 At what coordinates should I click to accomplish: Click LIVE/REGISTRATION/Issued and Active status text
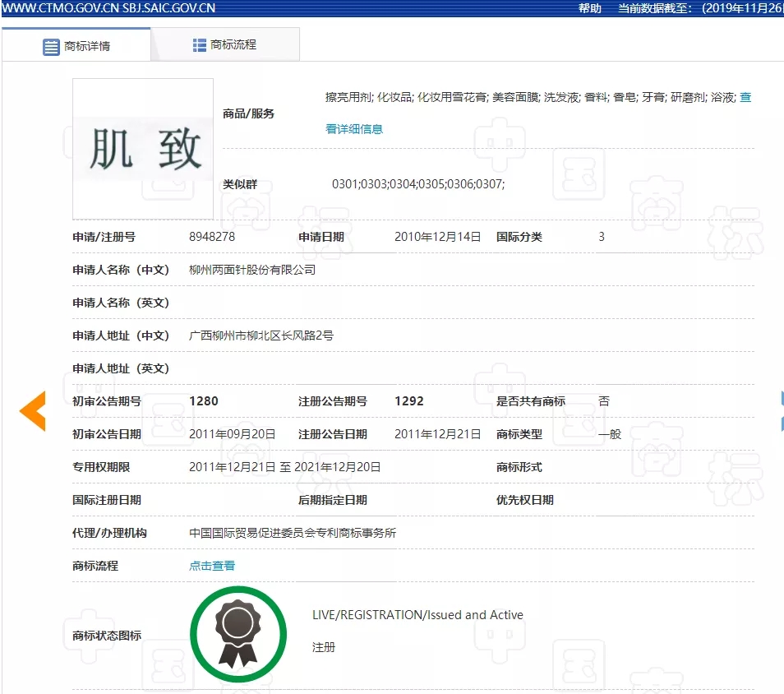(x=417, y=615)
